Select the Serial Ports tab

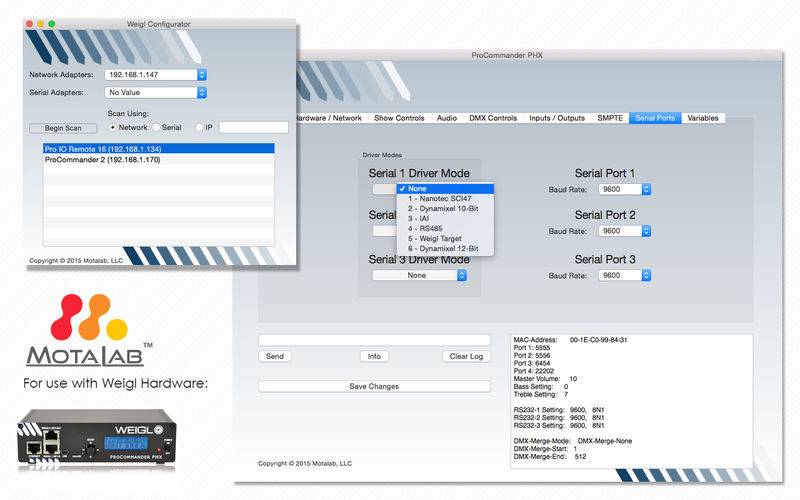655,118
